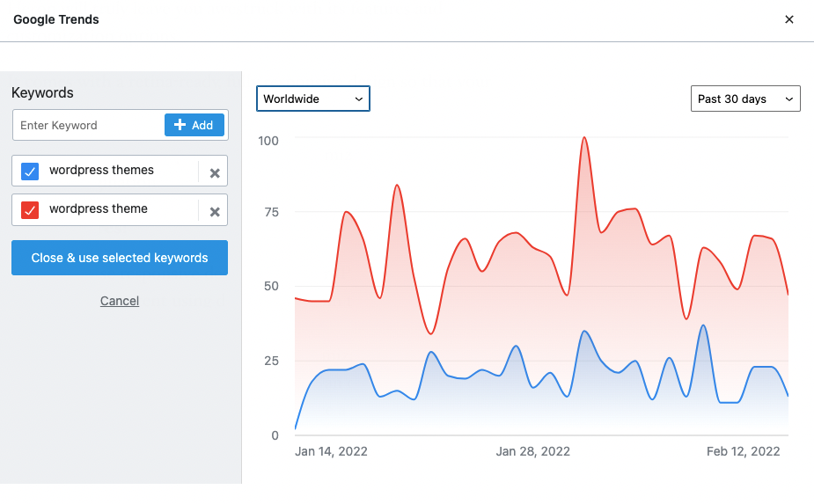Screen dimensions: 814x504
Task: Uncheck the blue 'wordpress themes' checkbox
Action: 30,172
